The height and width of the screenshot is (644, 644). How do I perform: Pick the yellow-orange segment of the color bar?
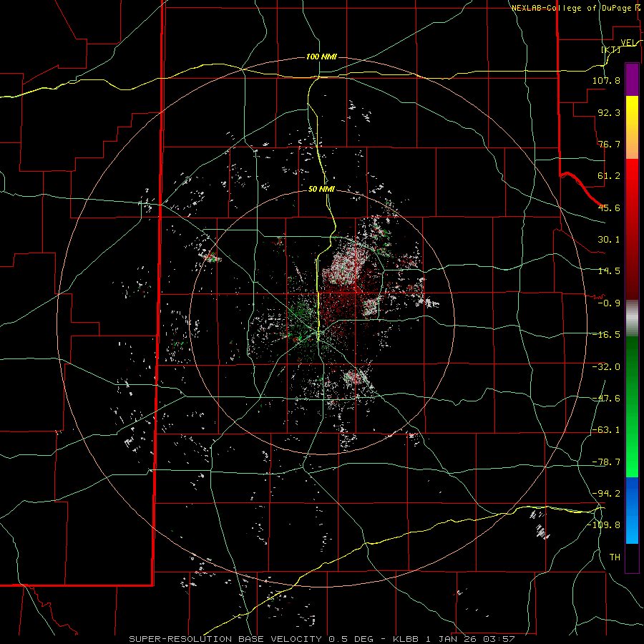(632, 127)
